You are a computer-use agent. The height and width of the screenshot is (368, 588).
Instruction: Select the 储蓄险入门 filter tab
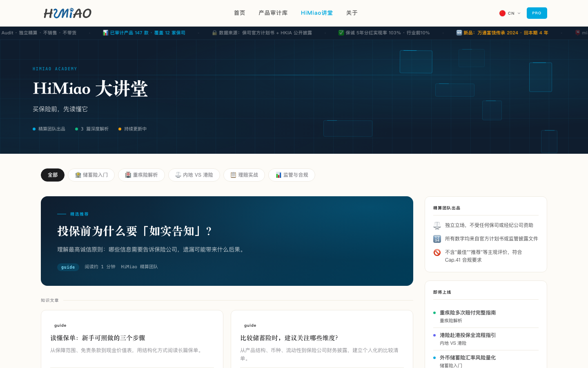coord(91,175)
